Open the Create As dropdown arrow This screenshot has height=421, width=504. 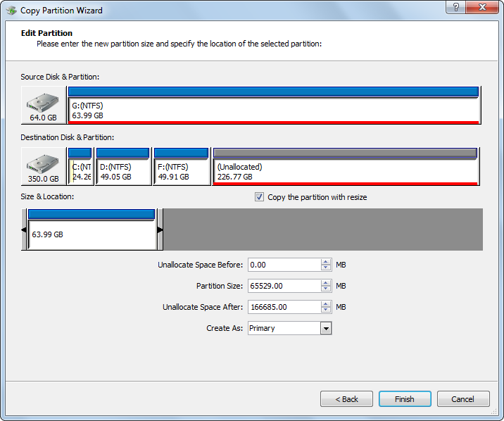click(x=326, y=328)
